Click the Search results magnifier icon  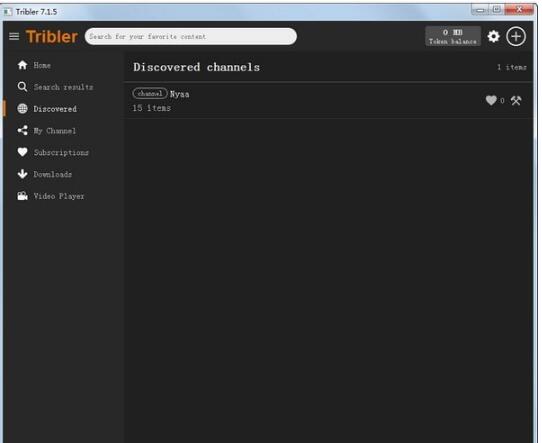(x=22, y=87)
